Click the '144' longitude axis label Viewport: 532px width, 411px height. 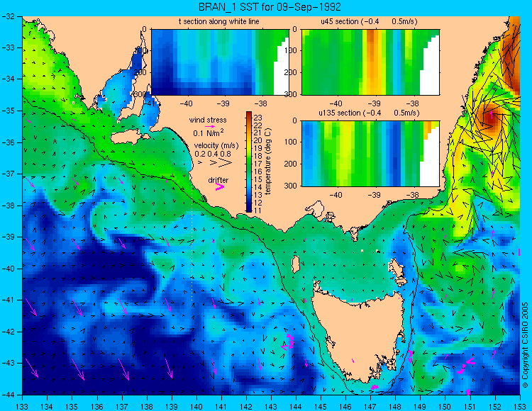296,406
